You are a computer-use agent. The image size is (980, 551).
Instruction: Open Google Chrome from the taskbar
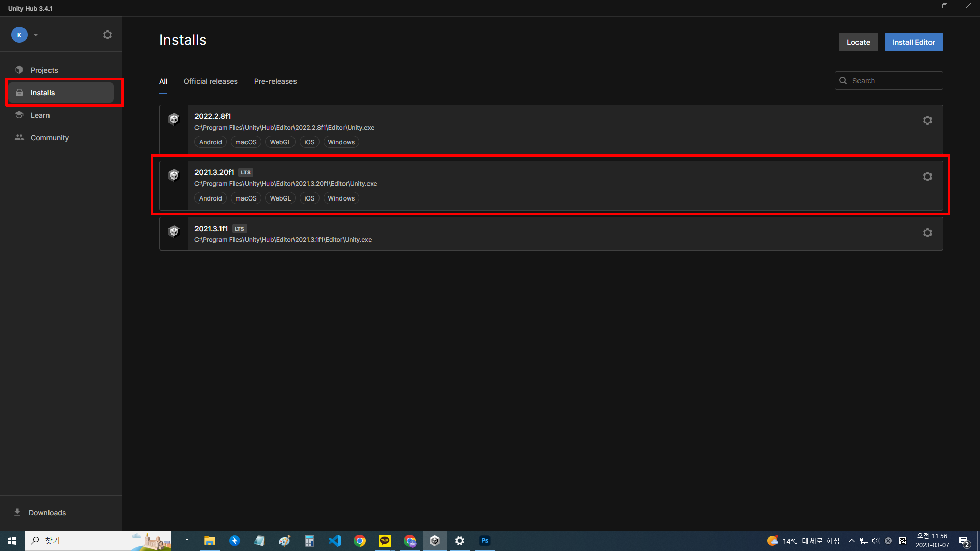360,541
